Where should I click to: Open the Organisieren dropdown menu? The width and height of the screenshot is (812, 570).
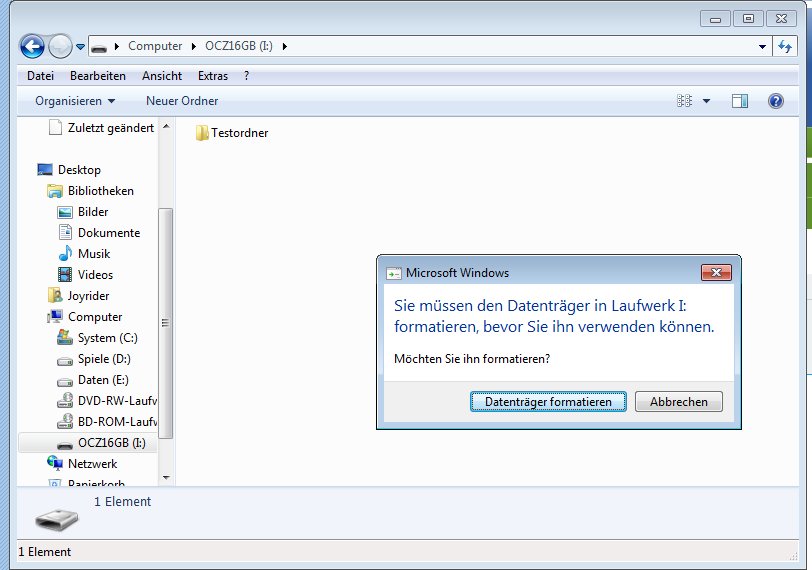click(75, 101)
